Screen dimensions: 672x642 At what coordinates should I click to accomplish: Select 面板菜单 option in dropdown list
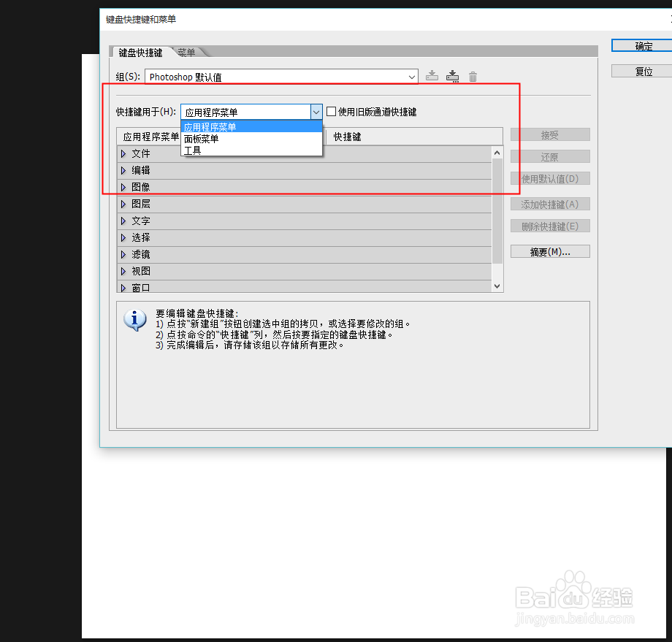click(x=251, y=139)
